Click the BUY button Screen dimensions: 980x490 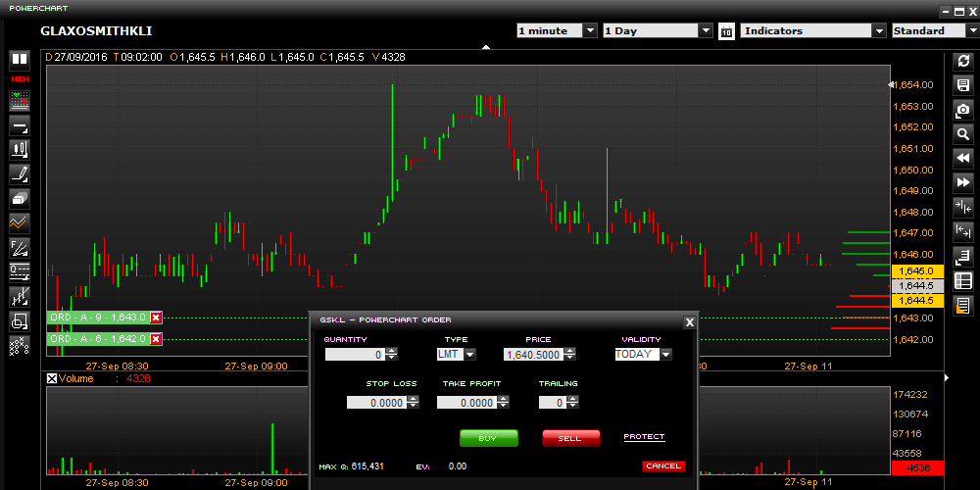[x=489, y=438]
